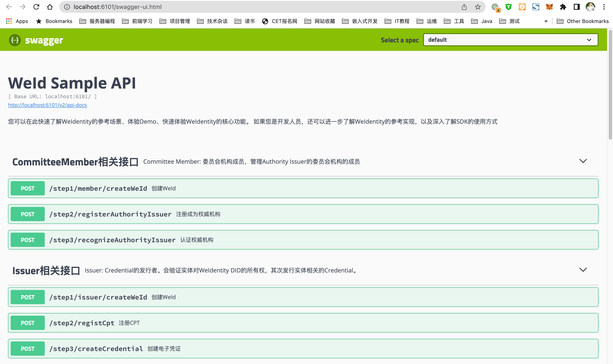Click the share page icon in the address bar
613x364 pixels.
464,7
